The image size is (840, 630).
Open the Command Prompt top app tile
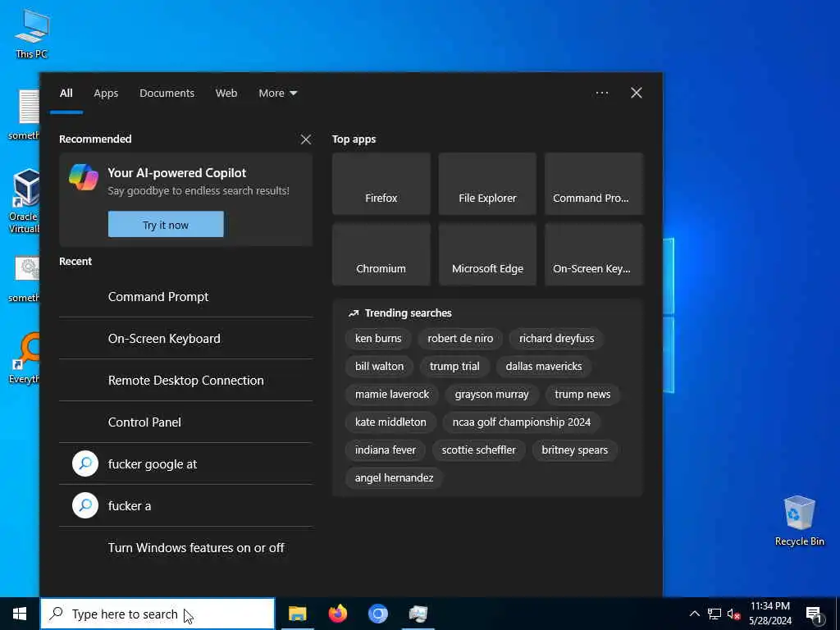point(594,184)
